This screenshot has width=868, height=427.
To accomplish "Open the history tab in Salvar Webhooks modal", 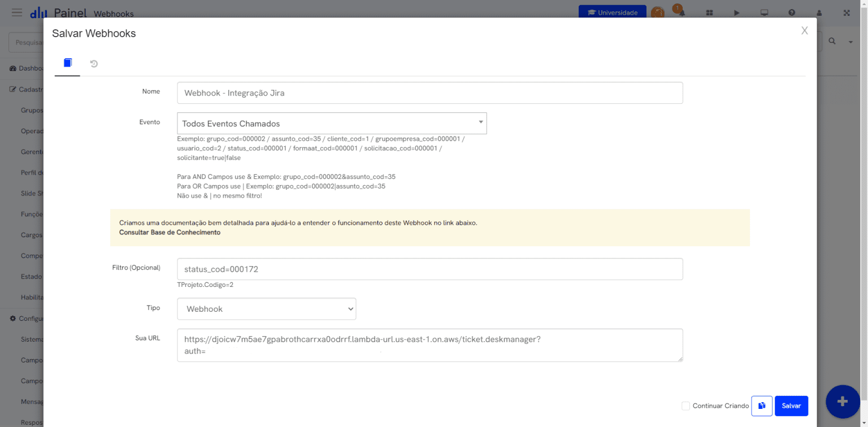I will point(94,63).
